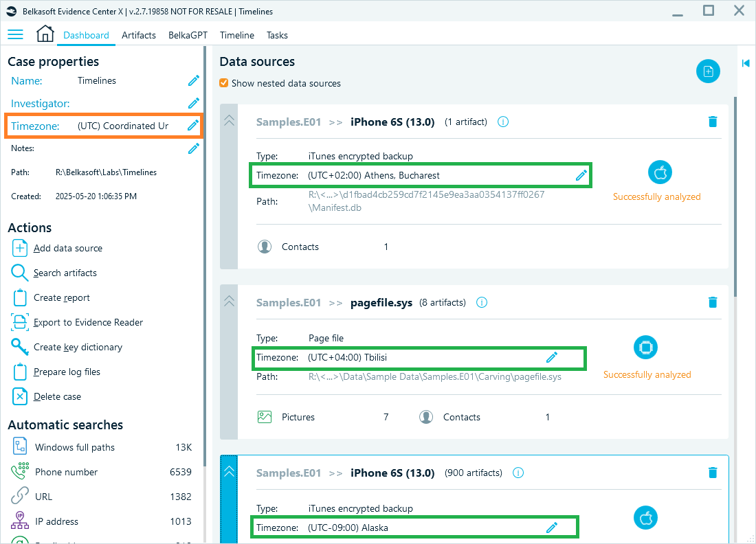Click Export to Evidence Reader
Screen dimensions: 756x544
tap(77, 322)
